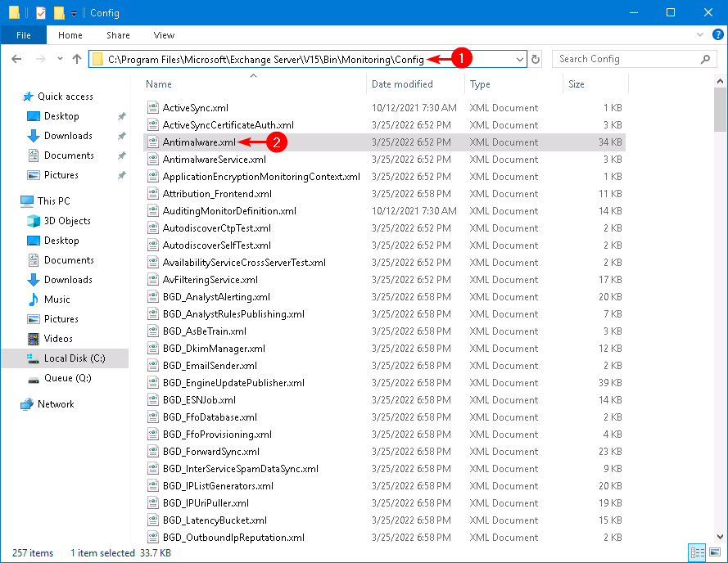This screenshot has height=563, width=728.
Task: Open Network in navigation pane
Action: tap(55, 403)
